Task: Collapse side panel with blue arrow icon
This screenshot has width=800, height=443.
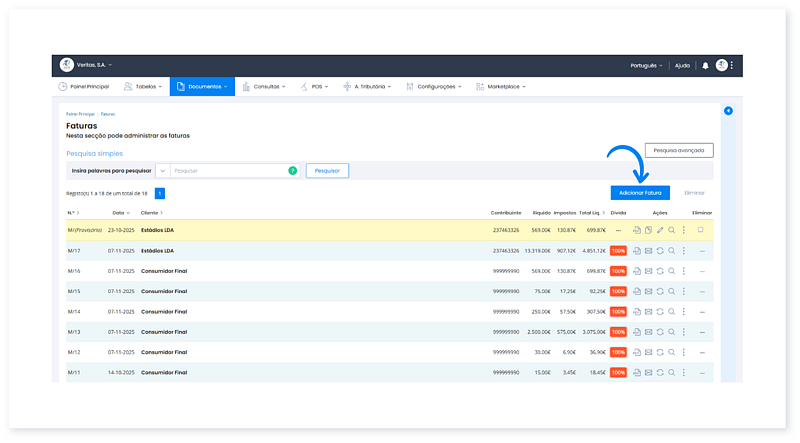Action: click(x=728, y=110)
